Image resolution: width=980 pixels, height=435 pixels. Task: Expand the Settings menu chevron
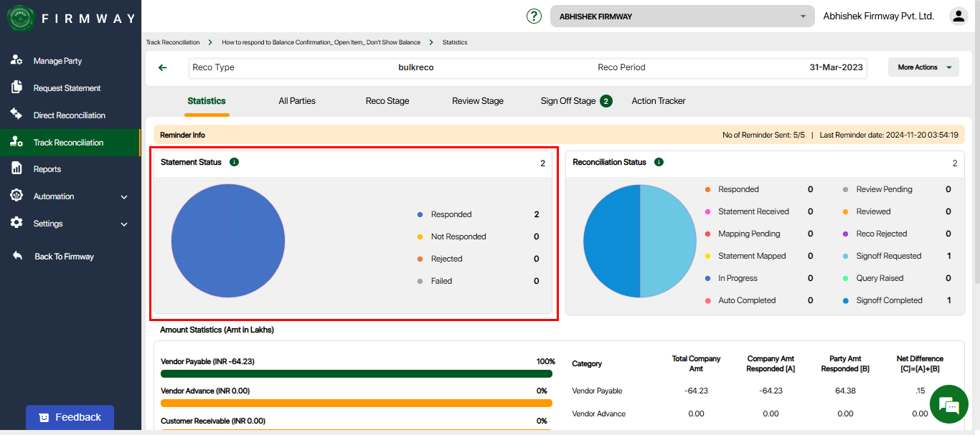pos(124,224)
